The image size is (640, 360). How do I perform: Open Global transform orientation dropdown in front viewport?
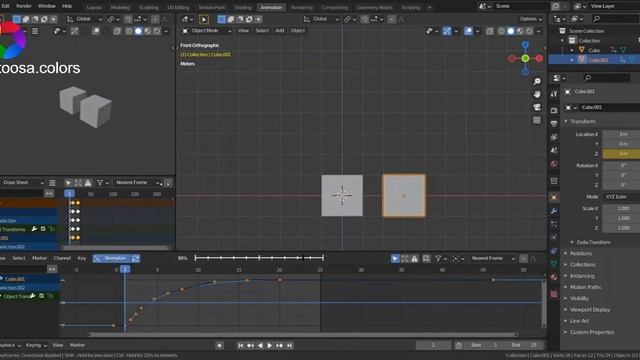coord(322,19)
